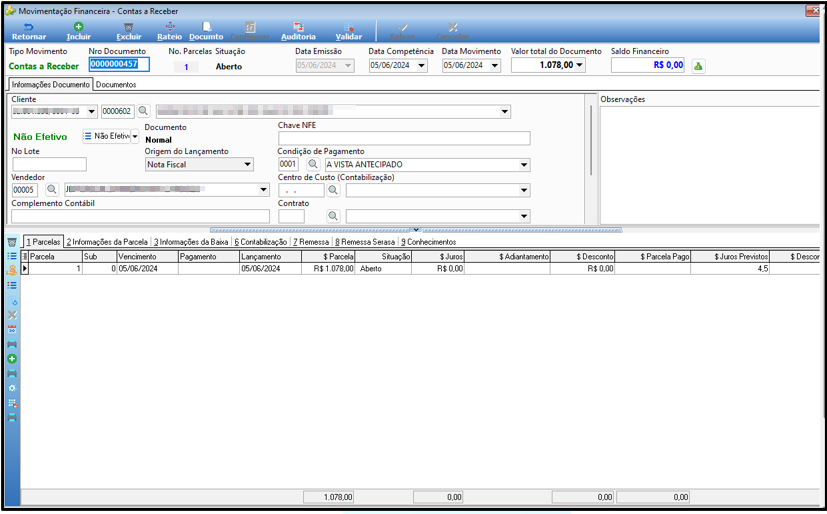Click the Contrato magnifier search icon
This screenshot has width=827, height=514.
333,216
